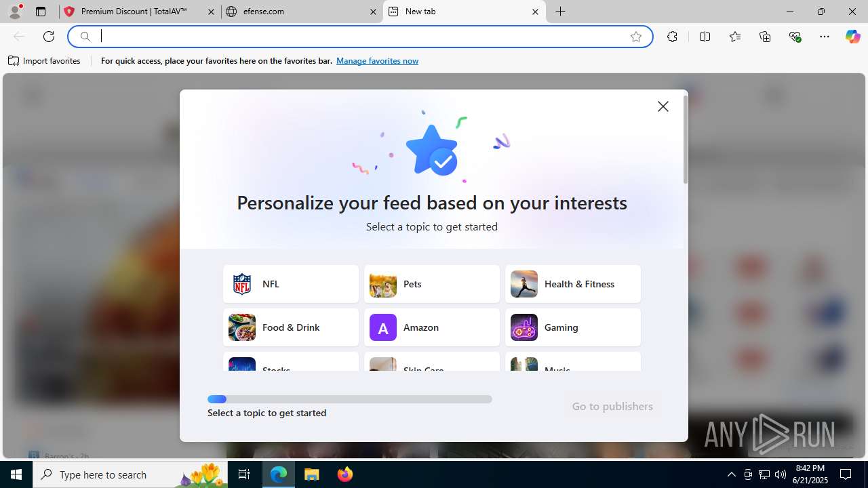Click the dialog scrollbar
This screenshot has height=488, width=868.
point(686,140)
